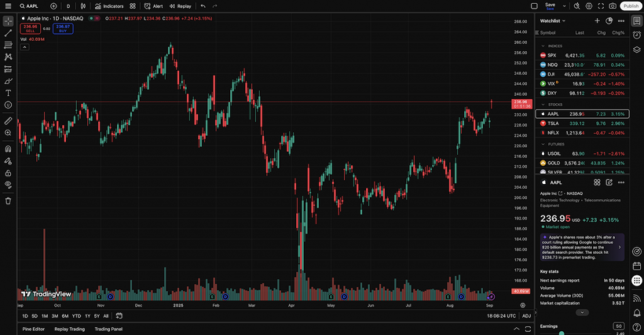Select chart layout setup
The width and height of the screenshot is (644, 335).
(534, 6)
